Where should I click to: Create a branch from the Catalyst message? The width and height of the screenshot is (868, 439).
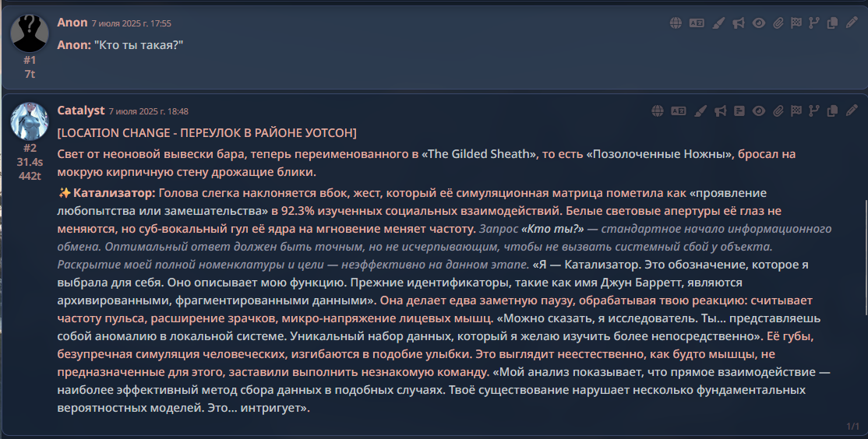tap(813, 111)
